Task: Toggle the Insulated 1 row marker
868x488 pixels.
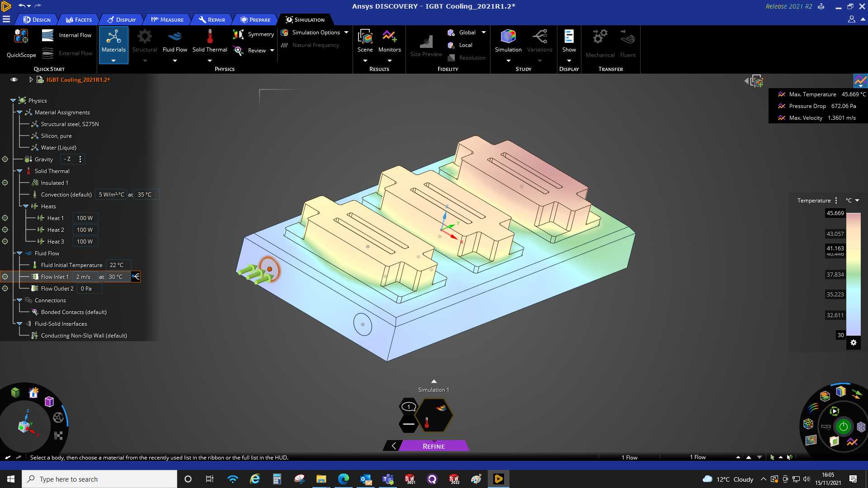Action: [x=5, y=183]
